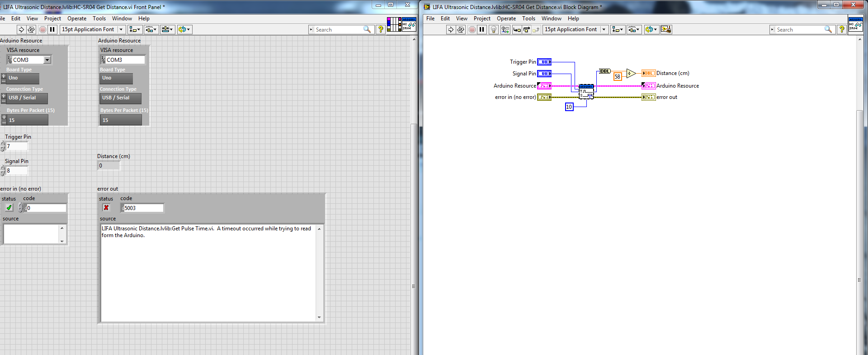
Task: Click Step Over button in Block Diagram
Action: click(x=527, y=29)
